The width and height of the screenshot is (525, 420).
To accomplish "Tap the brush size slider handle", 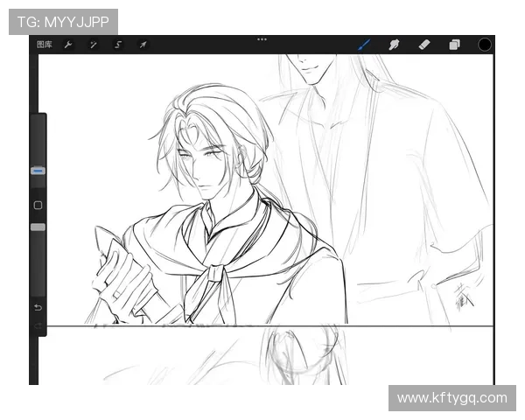I will pos(38,171).
